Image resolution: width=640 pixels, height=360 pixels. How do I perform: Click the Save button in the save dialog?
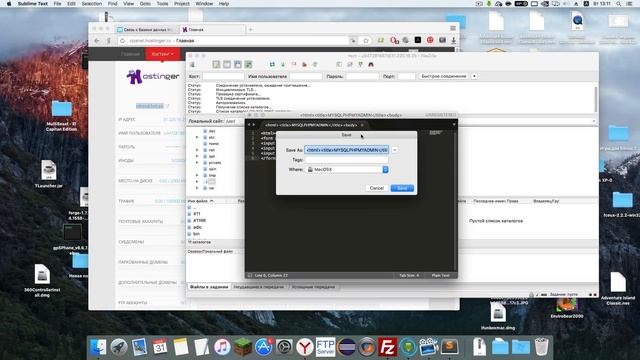(402, 188)
